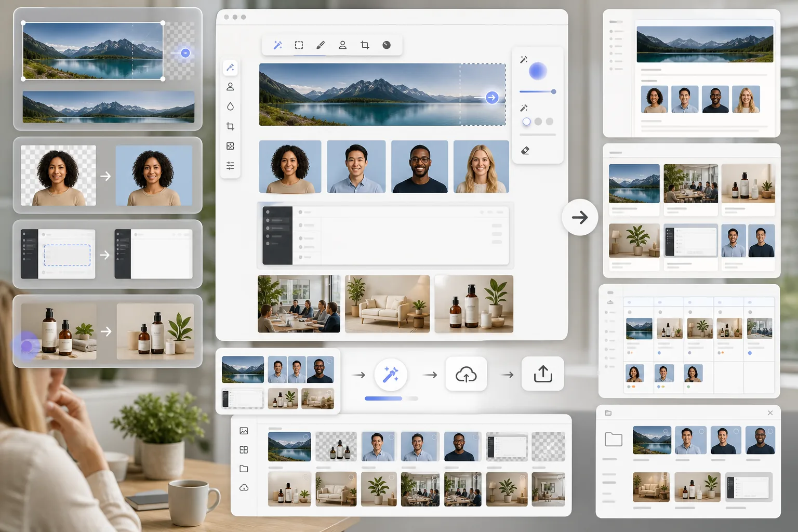Screen dimensions: 798x532
Task: Open the image icon in bottom gallery sidebar
Action: point(244,431)
